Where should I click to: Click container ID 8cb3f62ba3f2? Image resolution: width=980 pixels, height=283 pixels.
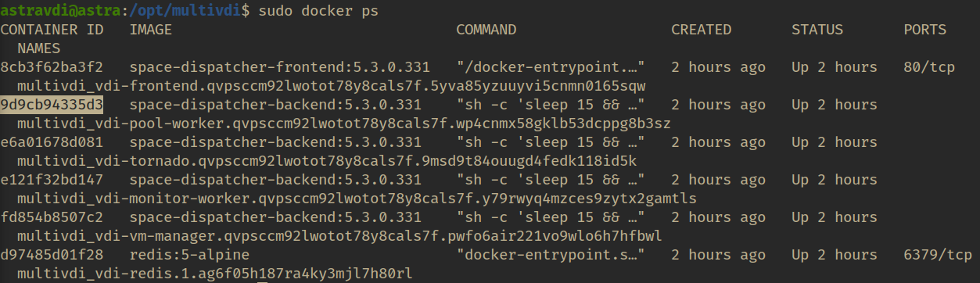tap(52, 67)
